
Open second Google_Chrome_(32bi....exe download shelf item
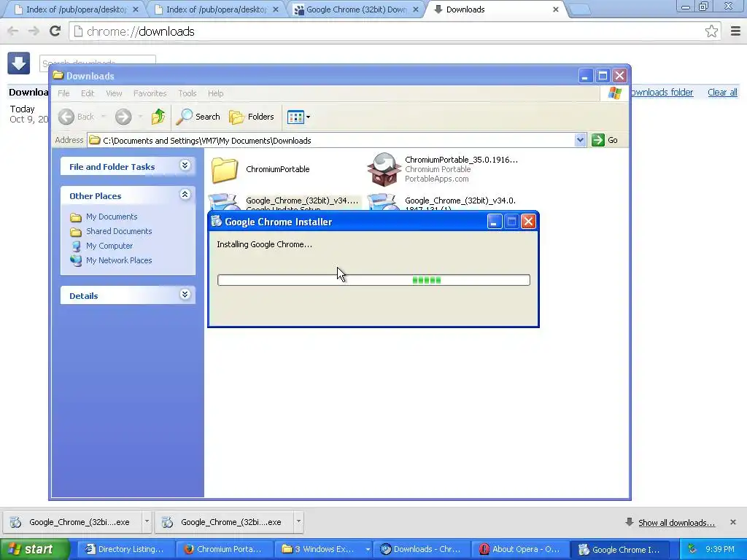point(224,522)
